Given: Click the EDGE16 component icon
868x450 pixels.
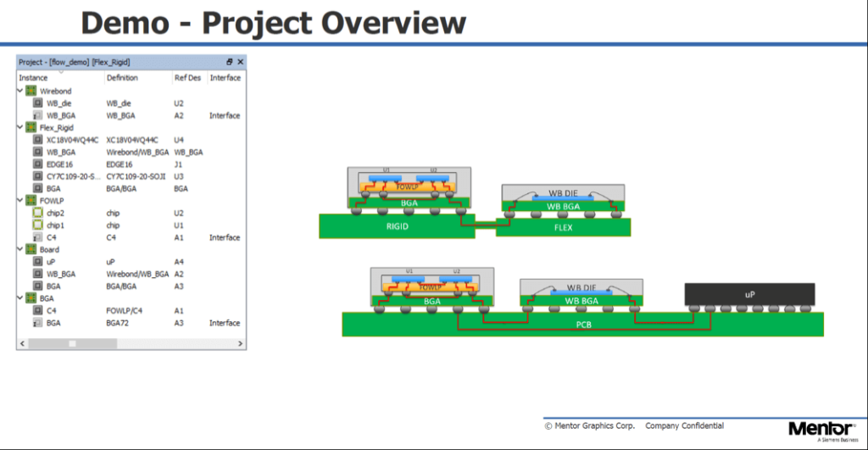Looking at the screenshot, I should pyautogui.click(x=37, y=164).
